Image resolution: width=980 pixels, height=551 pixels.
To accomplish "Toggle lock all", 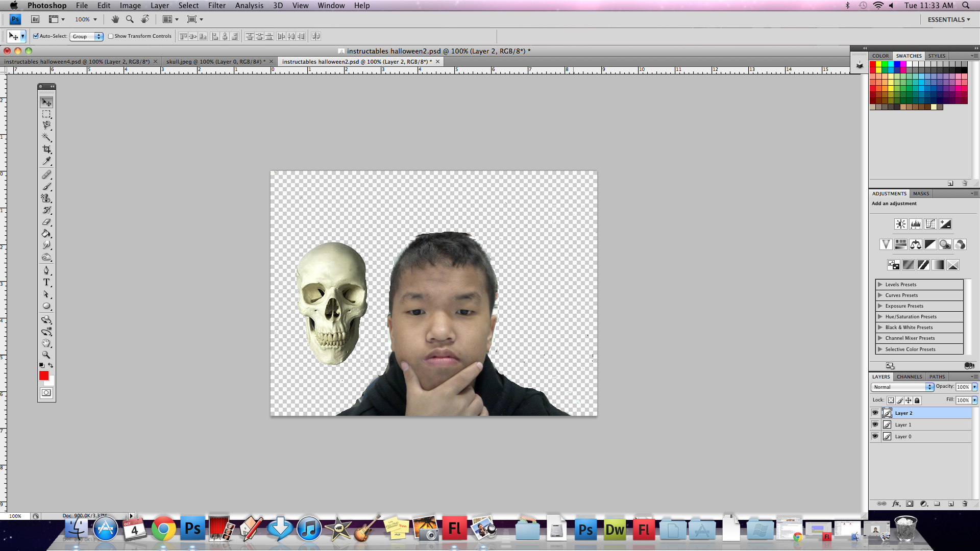I will coord(917,400).
